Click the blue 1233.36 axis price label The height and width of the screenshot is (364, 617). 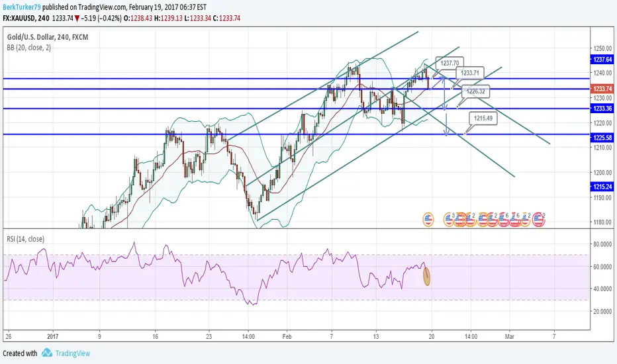(x=602, y=109)
